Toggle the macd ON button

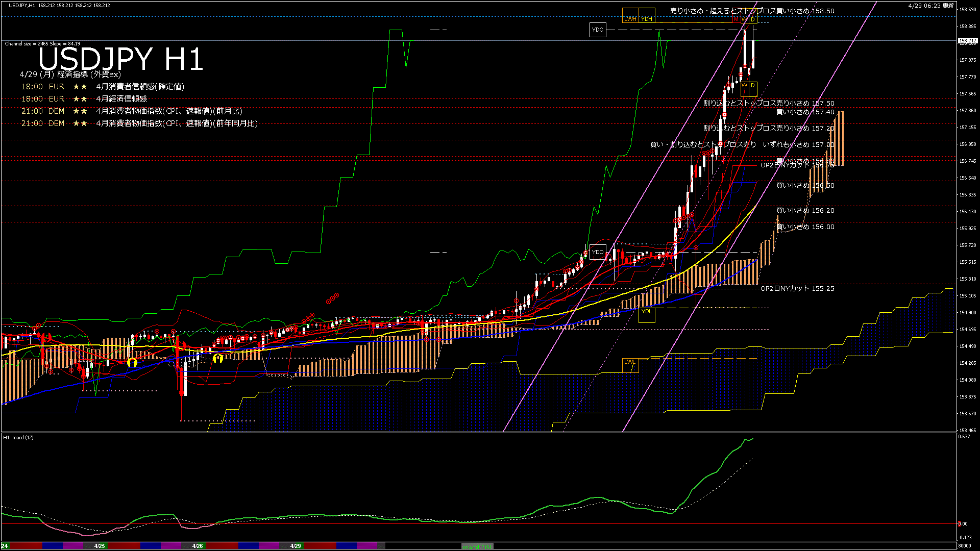pos(477,546)
